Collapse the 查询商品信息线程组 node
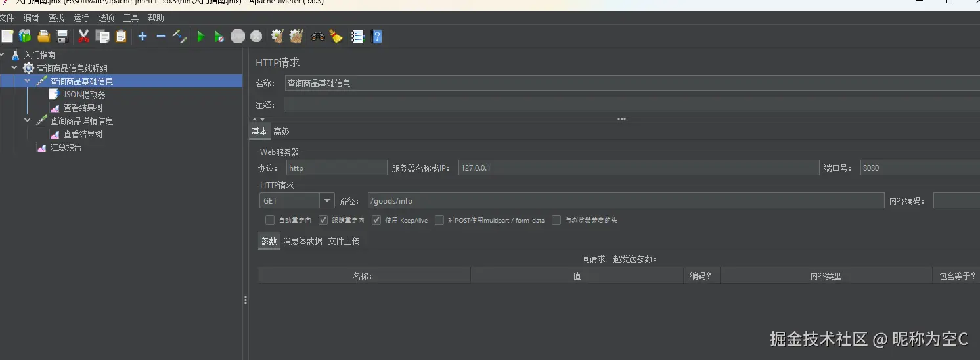 pos(14,68)
